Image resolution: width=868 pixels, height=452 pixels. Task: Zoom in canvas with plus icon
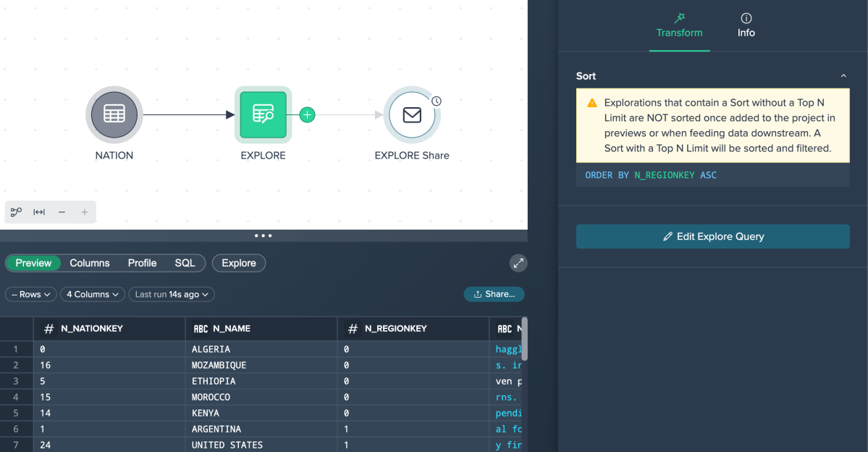click(85, 212)
